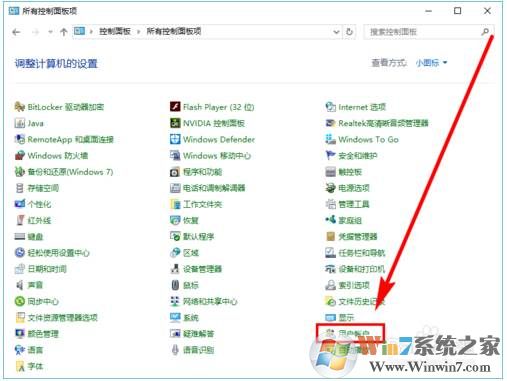Open 安全和维护
507x381 pixels.
click(x=351, y=155)
